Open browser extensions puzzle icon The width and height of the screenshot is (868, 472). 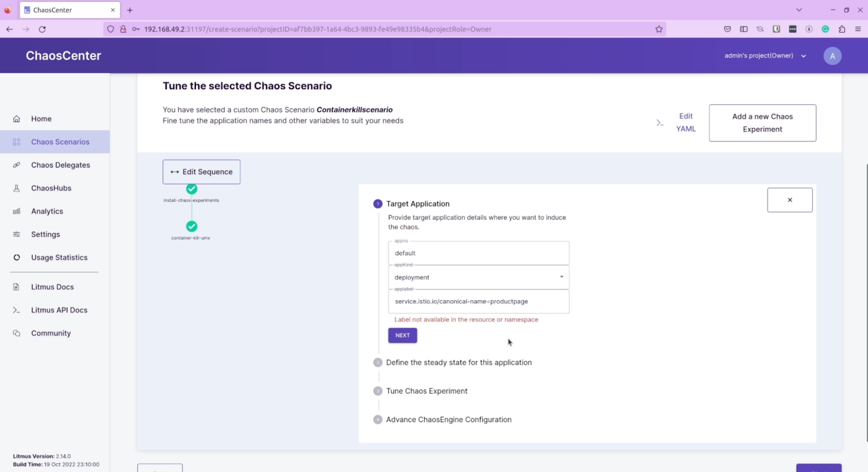pyautogui.click(x=841, y=29)
